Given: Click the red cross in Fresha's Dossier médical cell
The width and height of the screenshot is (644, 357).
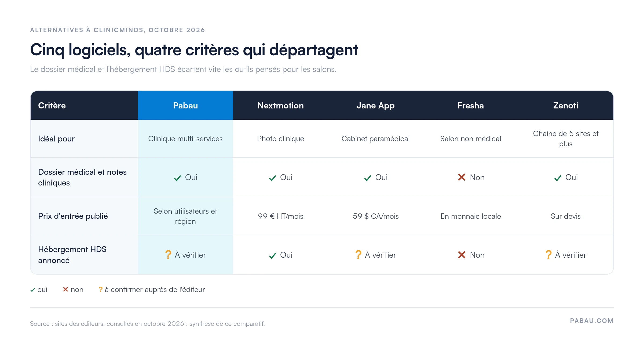Looking at the screenshot, I should tap(462, 177).
